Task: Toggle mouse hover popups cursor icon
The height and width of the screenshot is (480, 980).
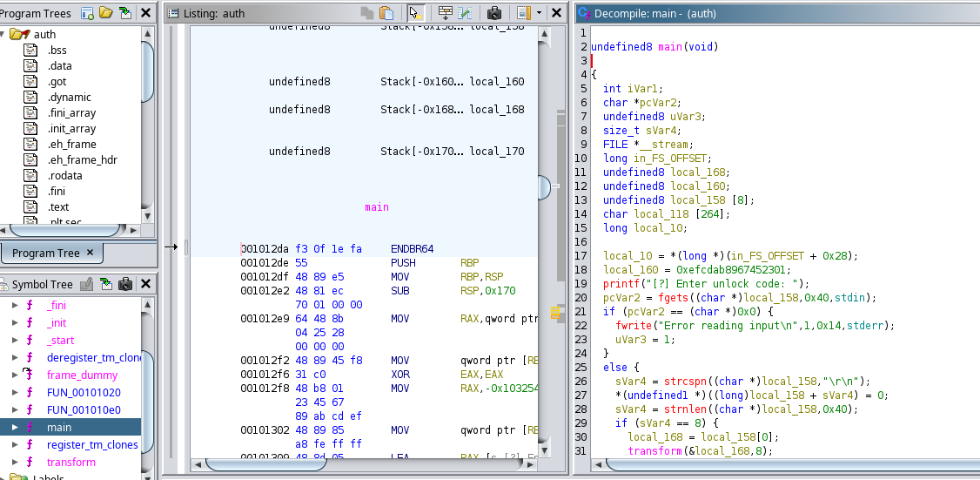Action: coord(415,12)
